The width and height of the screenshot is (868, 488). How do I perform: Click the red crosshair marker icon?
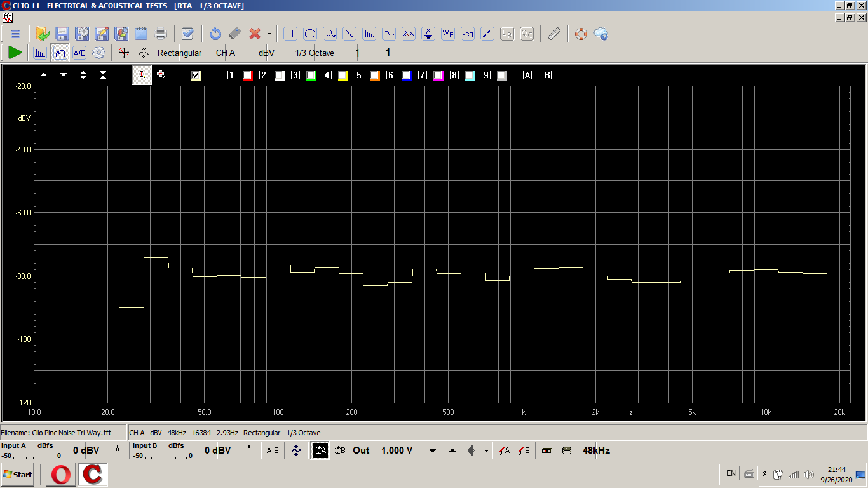pos(124,53)
